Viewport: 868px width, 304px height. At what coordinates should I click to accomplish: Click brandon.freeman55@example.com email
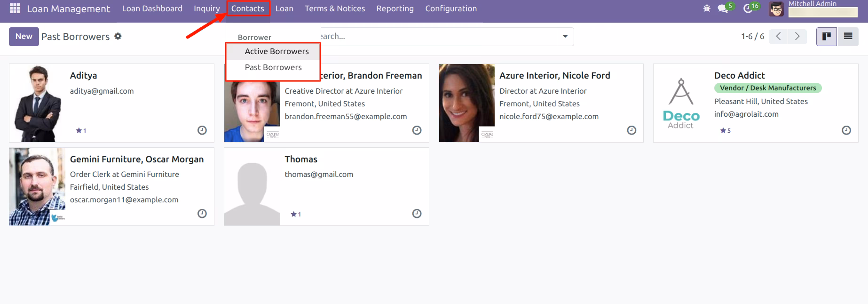346,116
